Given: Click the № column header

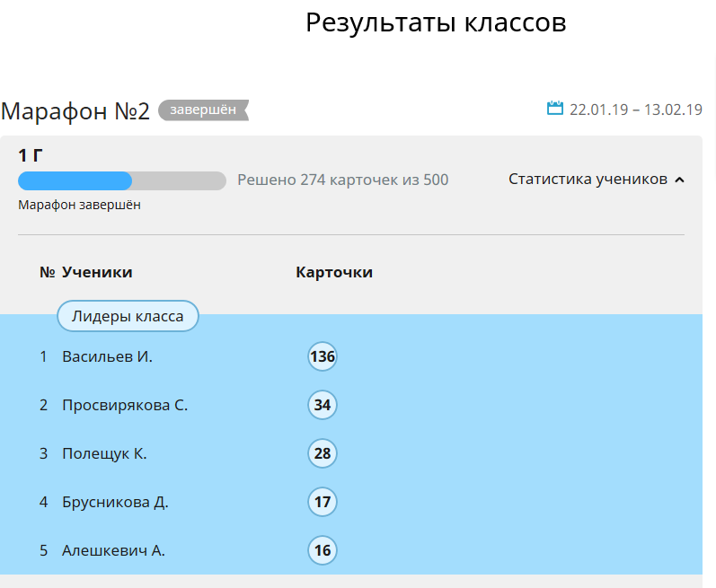Looking at the screenshot, I should 48,272.
